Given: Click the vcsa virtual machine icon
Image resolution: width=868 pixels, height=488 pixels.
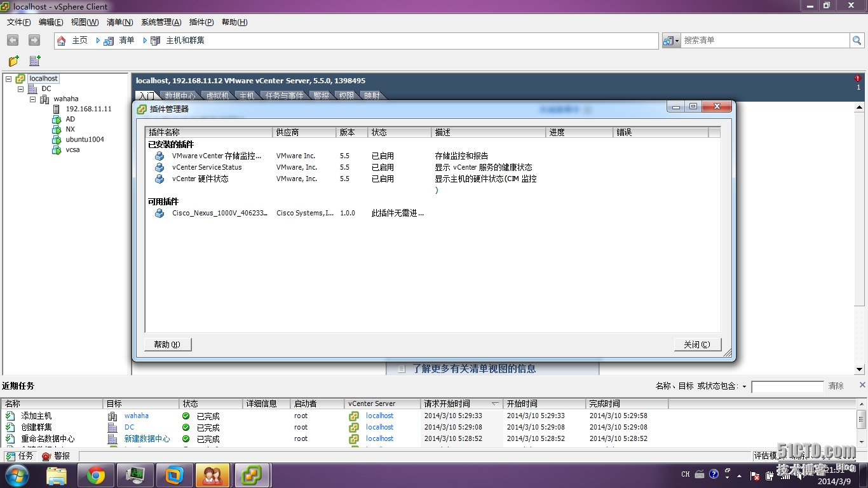Looking at the screenshot, I should click(57, 150).
